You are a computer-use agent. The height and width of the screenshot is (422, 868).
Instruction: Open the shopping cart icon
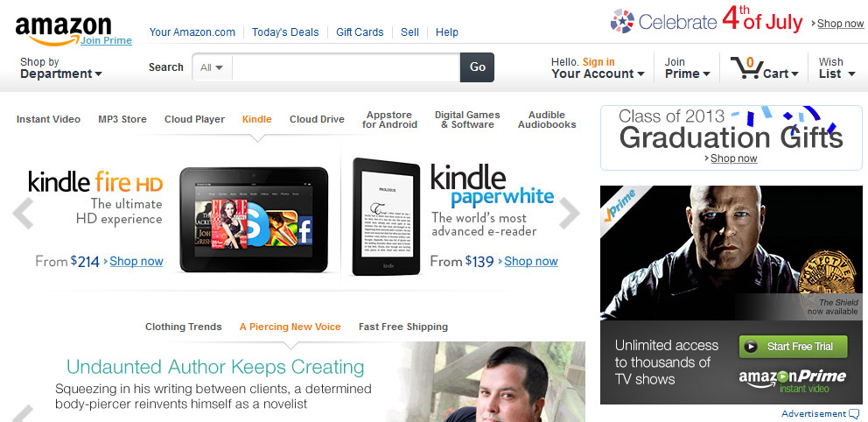[745, 68]
